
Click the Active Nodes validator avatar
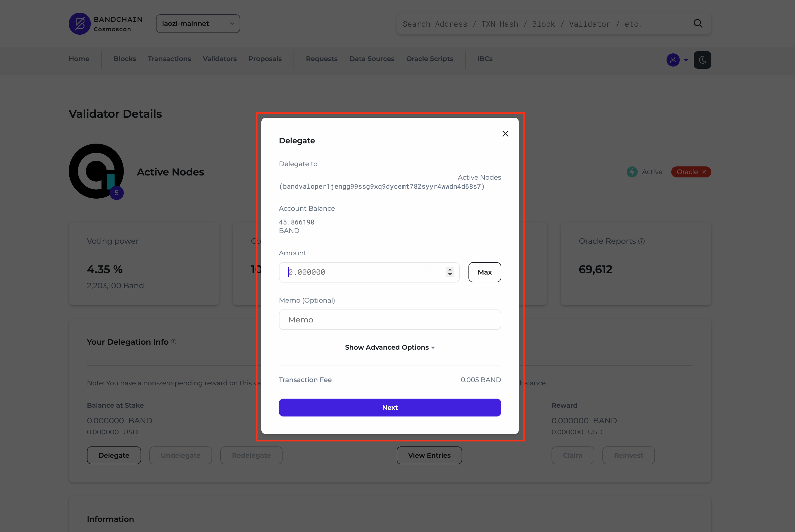tap(96, 171)
